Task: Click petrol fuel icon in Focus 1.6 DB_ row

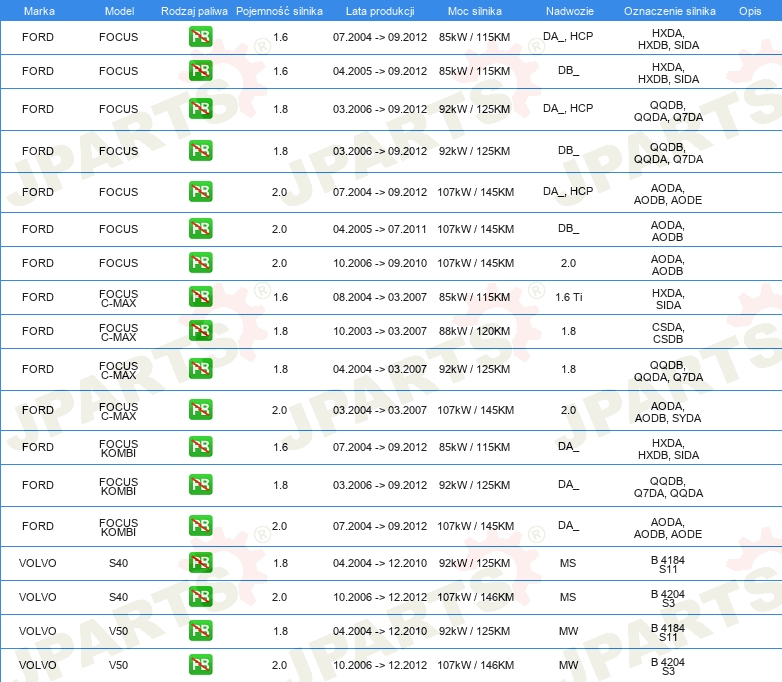Action: click(200, 71)
